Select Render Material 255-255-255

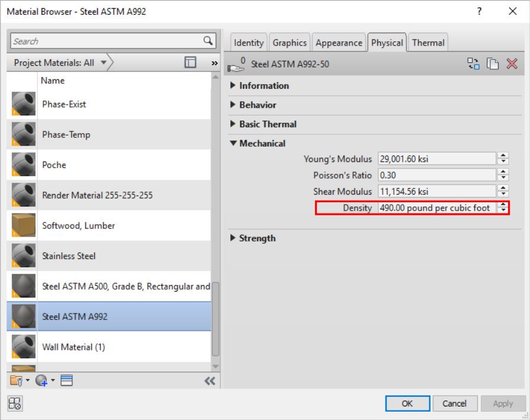click(x=108, y=195)
